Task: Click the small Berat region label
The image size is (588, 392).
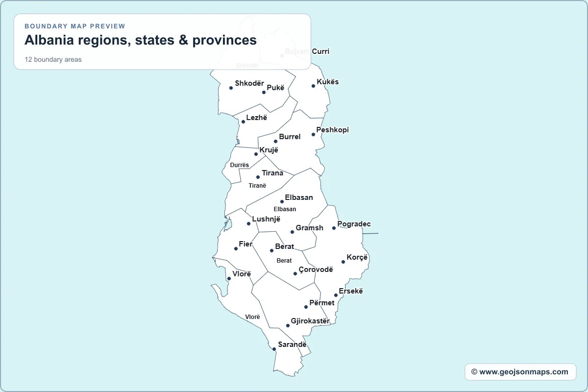Action: [284, 261]
